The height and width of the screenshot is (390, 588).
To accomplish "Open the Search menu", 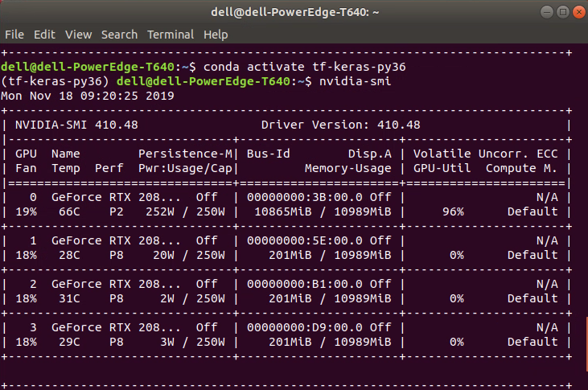I will 119,35.
